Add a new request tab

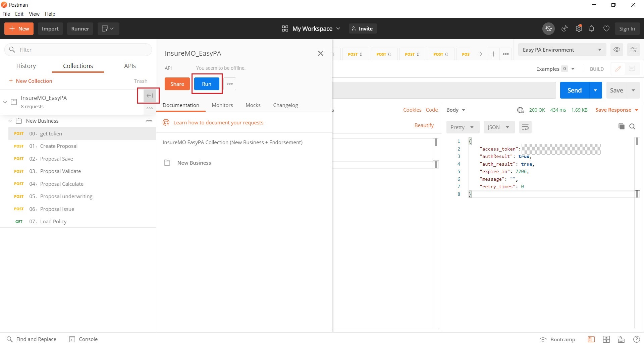click(x=493, y=54)
